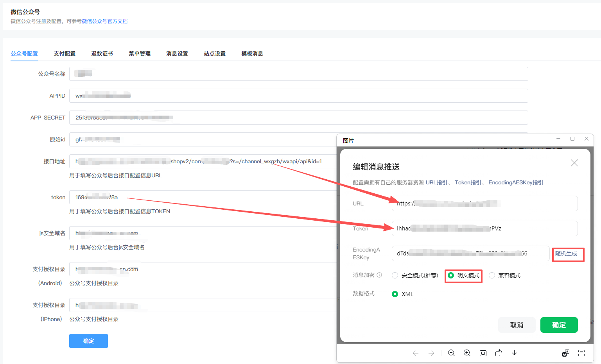This screenshot has width=601, height=364.
Task: Click the zoom out magnifier icon
Action: point(451,353)
